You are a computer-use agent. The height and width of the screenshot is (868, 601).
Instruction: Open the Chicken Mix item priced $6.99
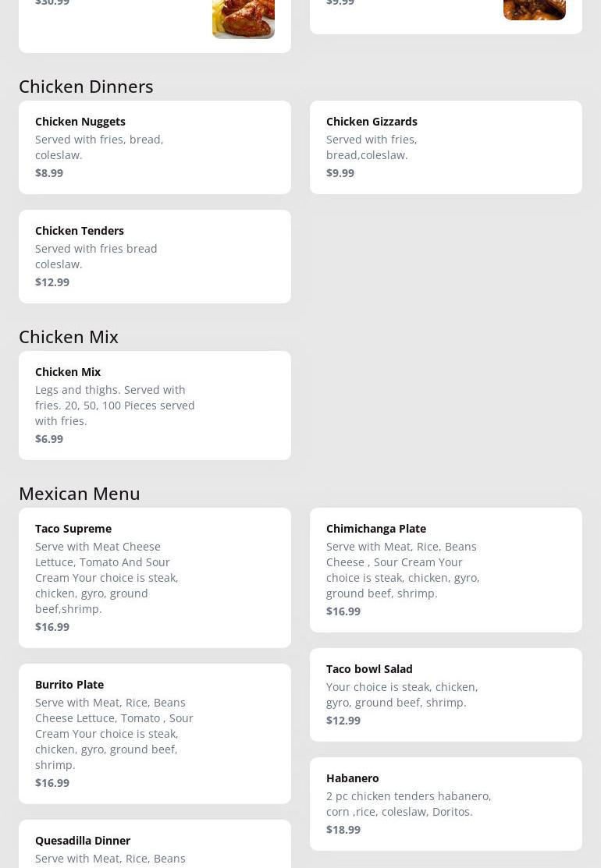(x=155, y=405)
